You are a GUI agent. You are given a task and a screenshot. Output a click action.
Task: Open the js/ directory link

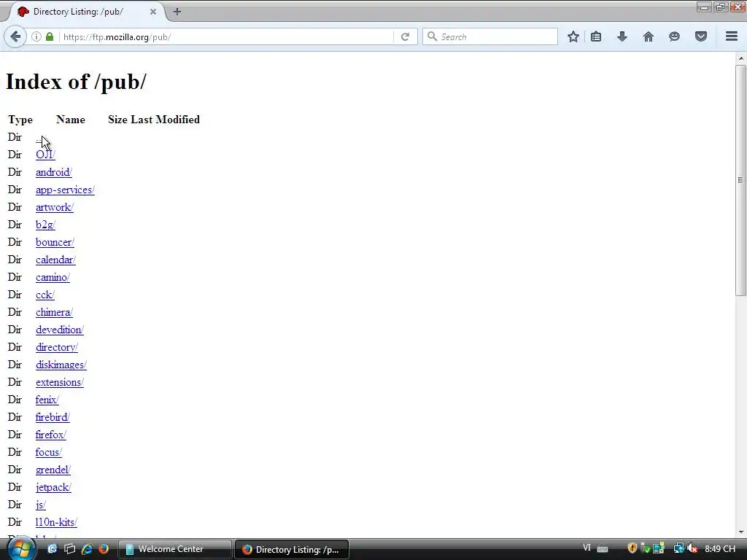41,505
